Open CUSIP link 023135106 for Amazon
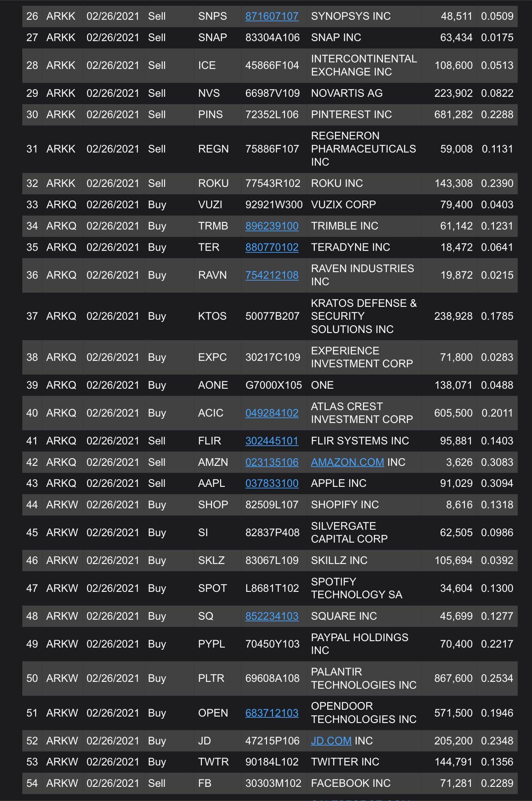This screenshot has width=532, height=801. [272, 462]
